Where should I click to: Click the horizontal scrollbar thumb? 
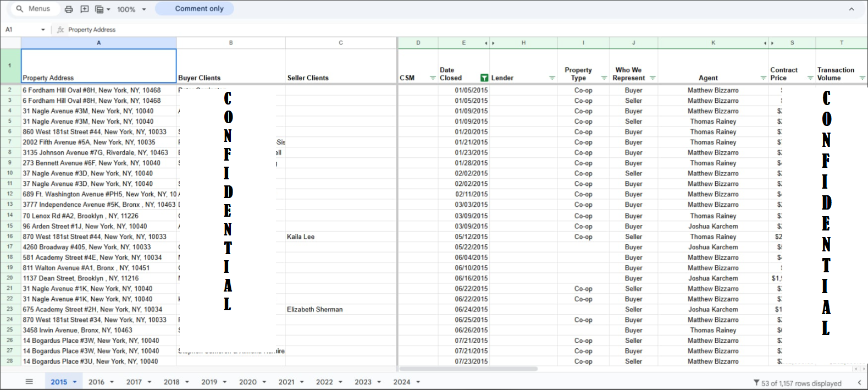[x=468, y=369]
